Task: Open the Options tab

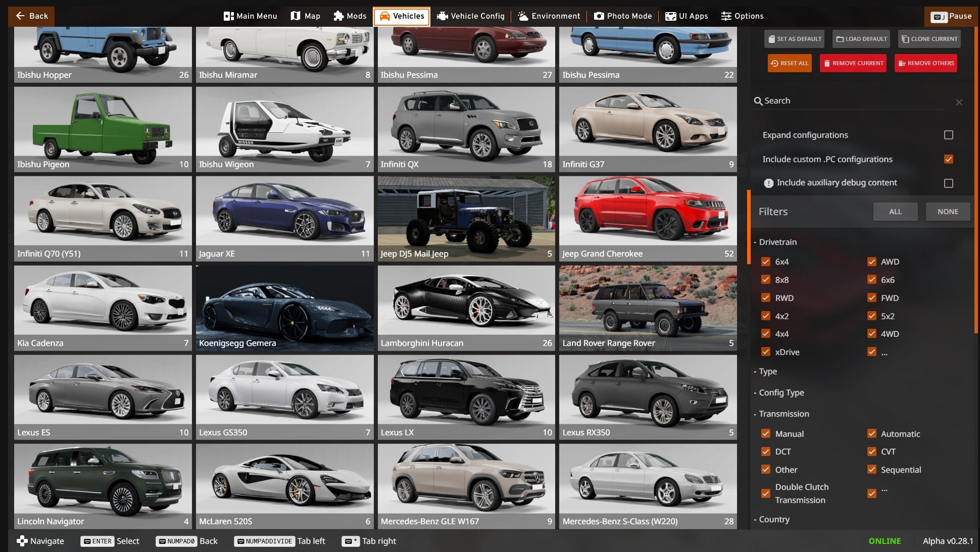Action: pyautogui.click(x=742, y=16)
